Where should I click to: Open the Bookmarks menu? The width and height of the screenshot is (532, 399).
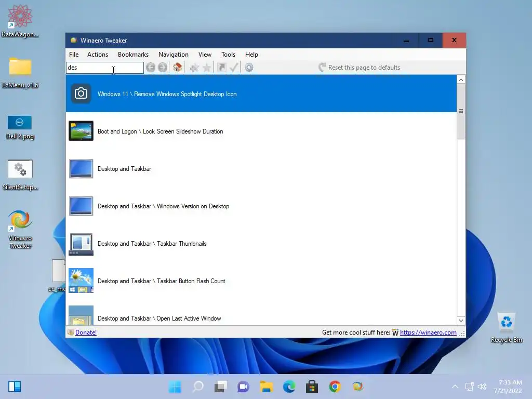tap(134, 54)
